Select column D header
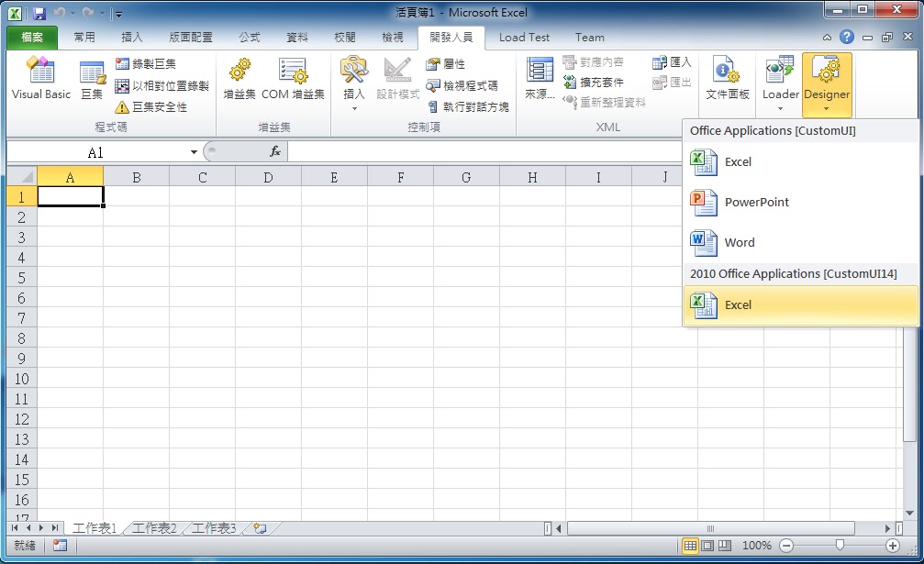This screenshot has width=924, height=564. [268, 177]
